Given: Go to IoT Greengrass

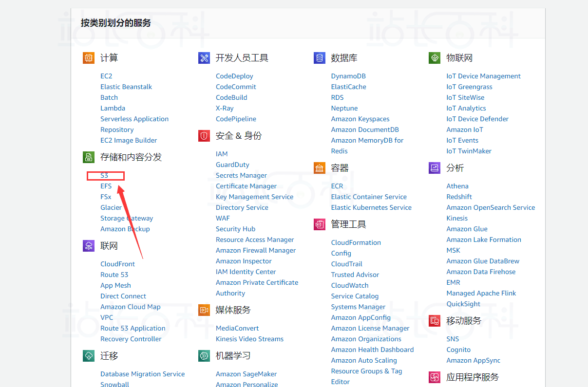Looking at the screenshot, I should pos(470,87).
